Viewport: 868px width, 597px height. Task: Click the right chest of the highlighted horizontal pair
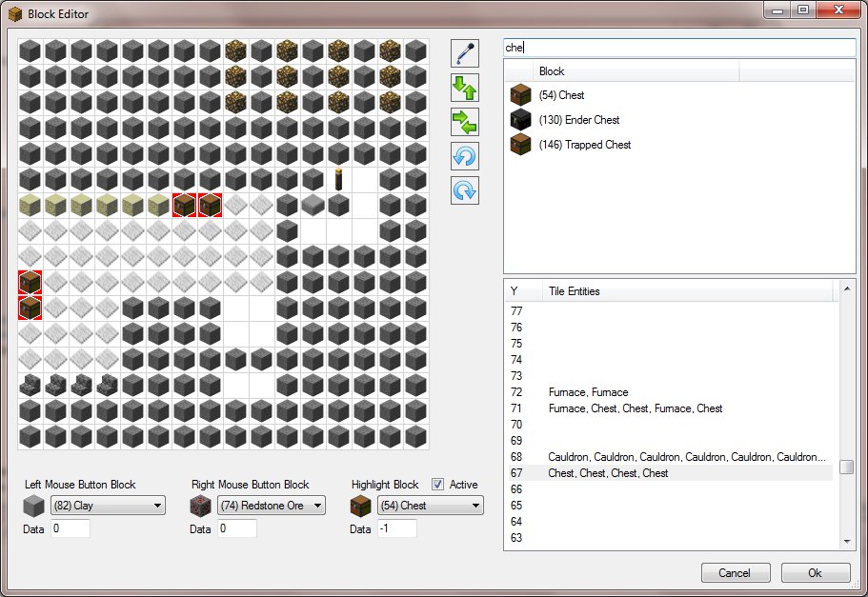click(x=210, y=206)
